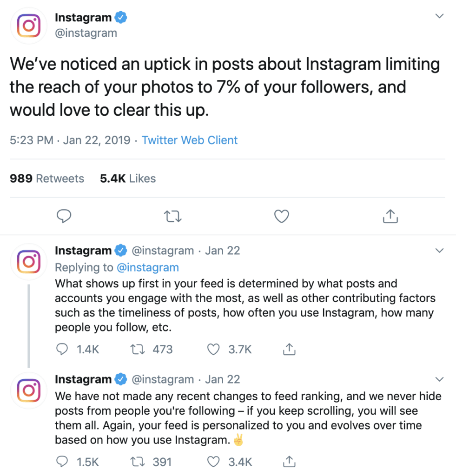This screenshot has height=476, width=456.
Task: Retweet the main tweet about 7% reach
Action: tap(173, 216)
